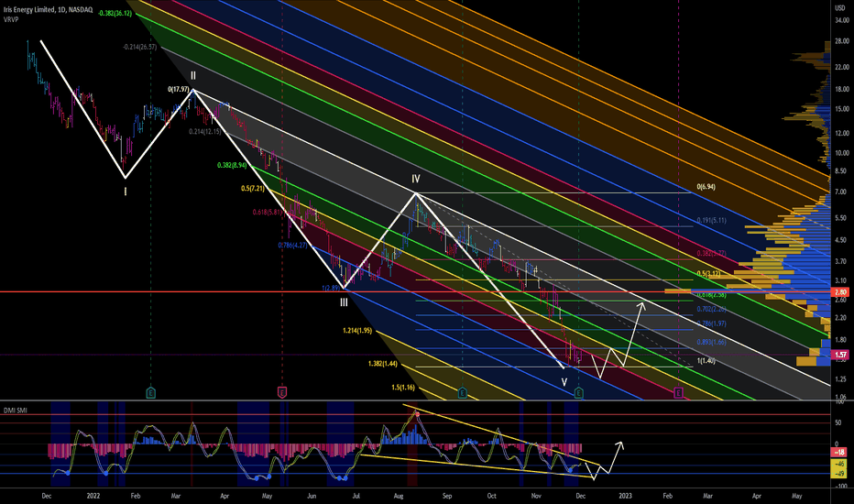Click the red -18 indicator value label
854x504 pixels.
[x=838, y=453]
